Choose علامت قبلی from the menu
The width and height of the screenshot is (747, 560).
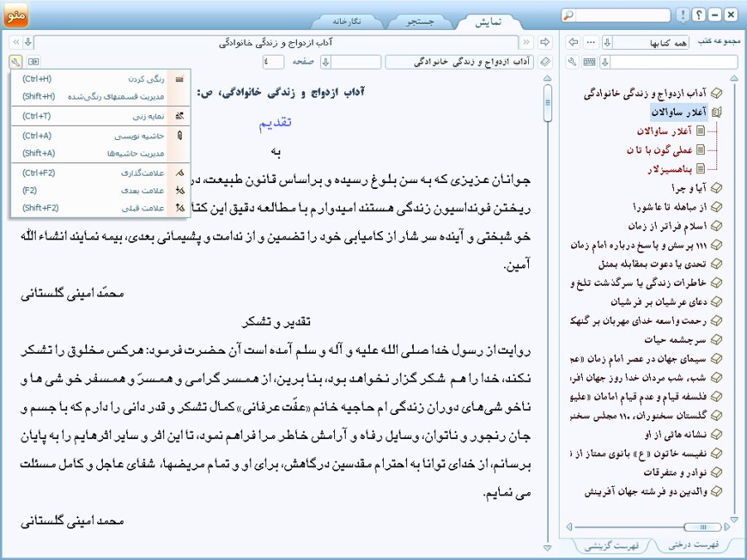[x=100, y=208]
